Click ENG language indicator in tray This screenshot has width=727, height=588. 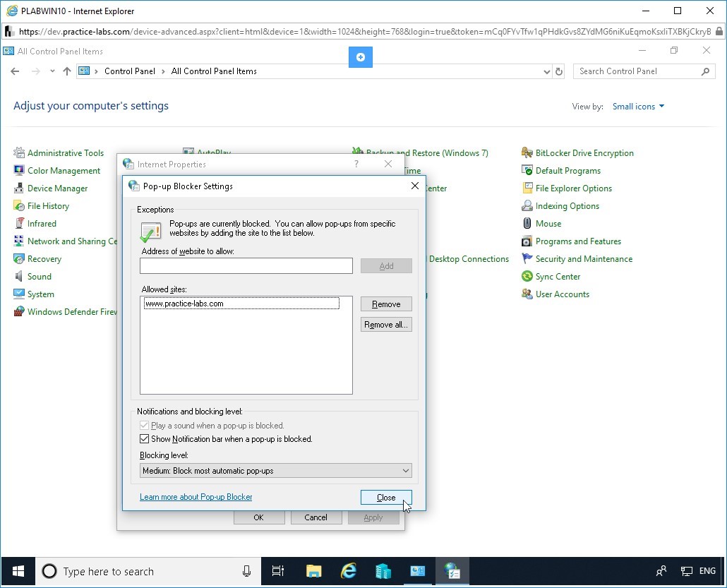tap(707, 571)
